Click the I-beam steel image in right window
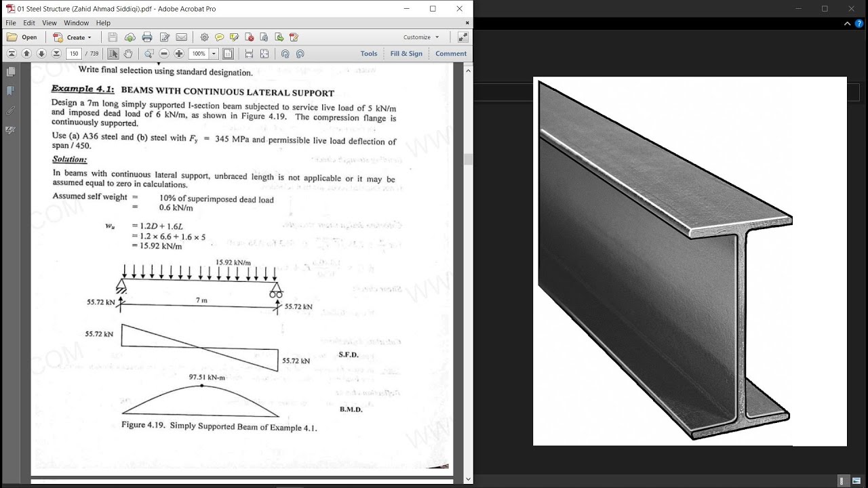The width and height of the screenshot is (868, 488). coord(690,261)
